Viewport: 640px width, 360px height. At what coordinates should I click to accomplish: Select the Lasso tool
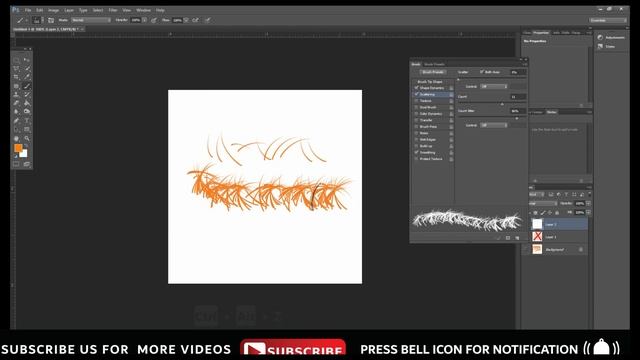click(x=16, y=69)
